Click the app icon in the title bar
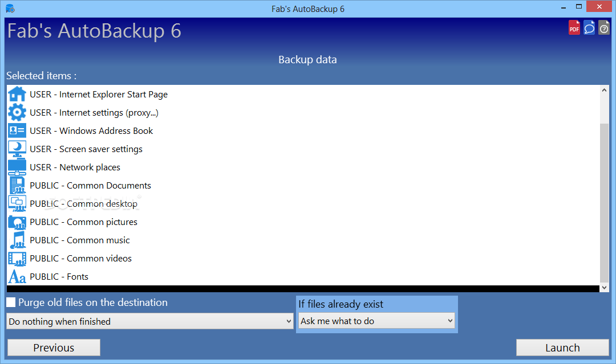Image resolution: width=616 pixels, height=364 pixels. [x=10, y=8]
